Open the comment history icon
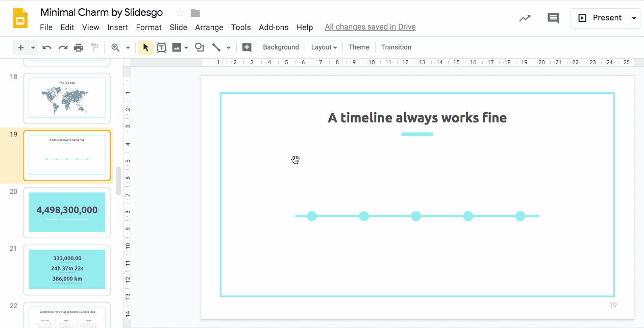The width and height of the screenshot is (644, 328). 553,18
